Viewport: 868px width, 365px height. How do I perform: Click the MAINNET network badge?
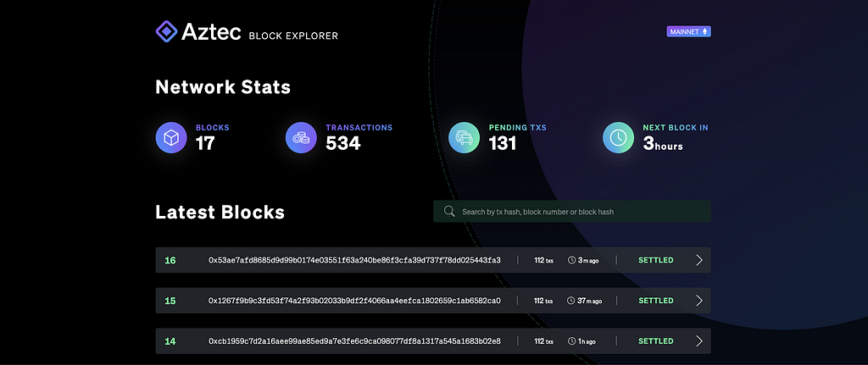(688, 31)
